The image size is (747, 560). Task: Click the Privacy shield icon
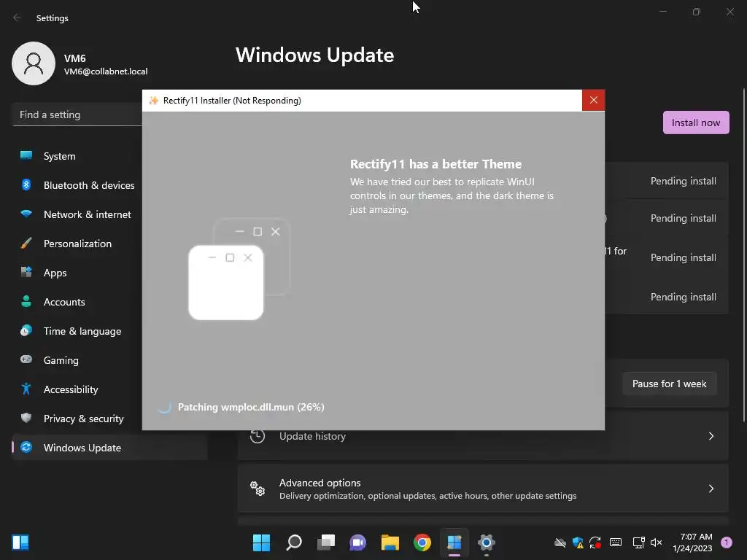coord(26,418)
